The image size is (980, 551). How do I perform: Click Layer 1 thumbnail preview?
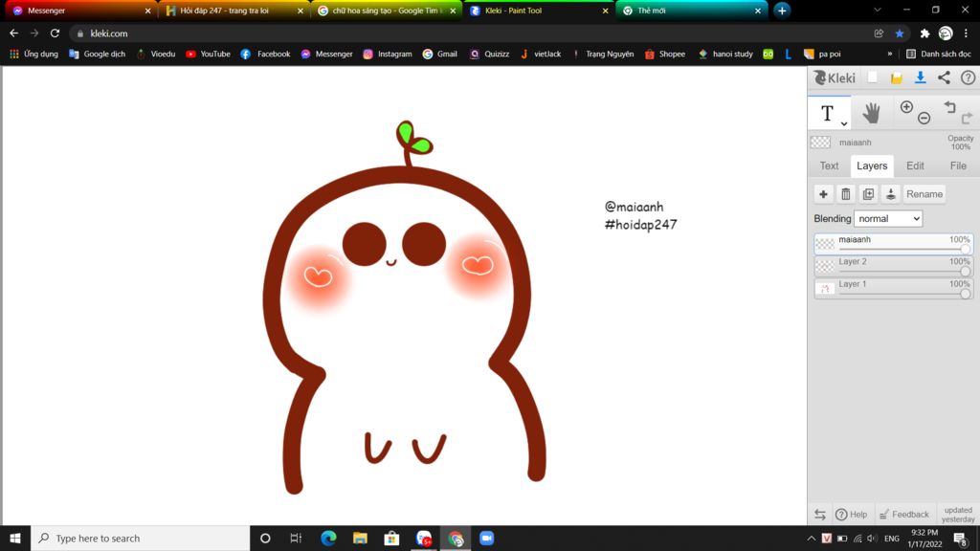825,288
